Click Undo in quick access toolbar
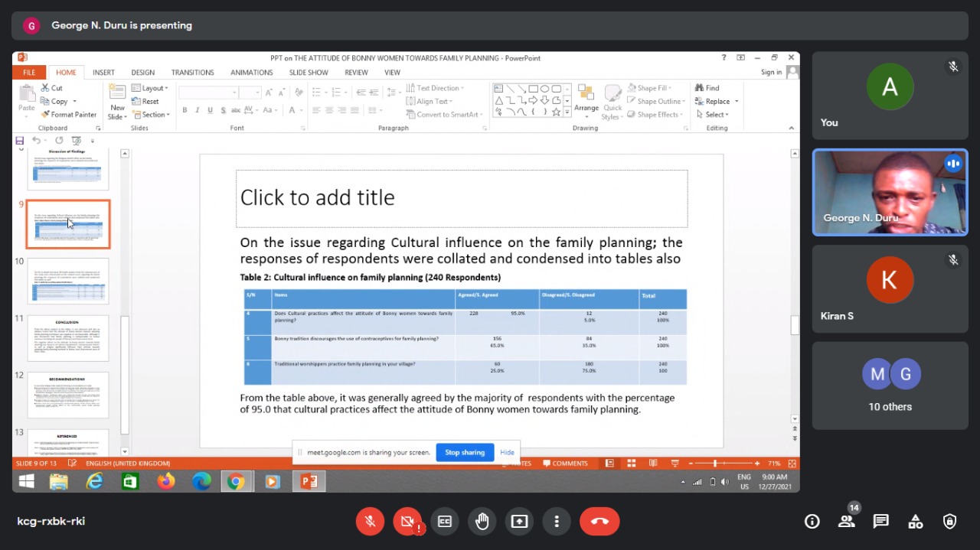980x550 pixels. pyautogui.click(x=36, y=141)
